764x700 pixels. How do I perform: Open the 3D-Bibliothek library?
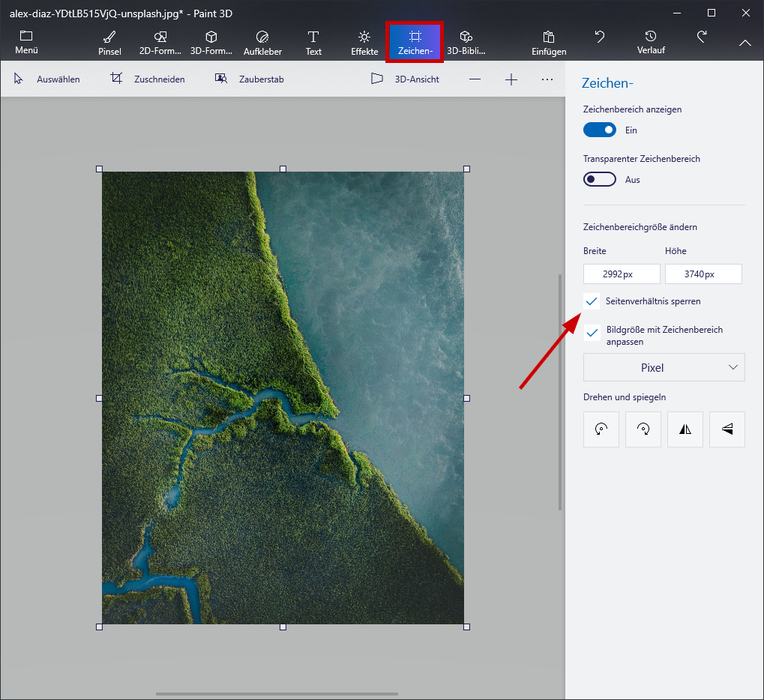pos(466,43)
